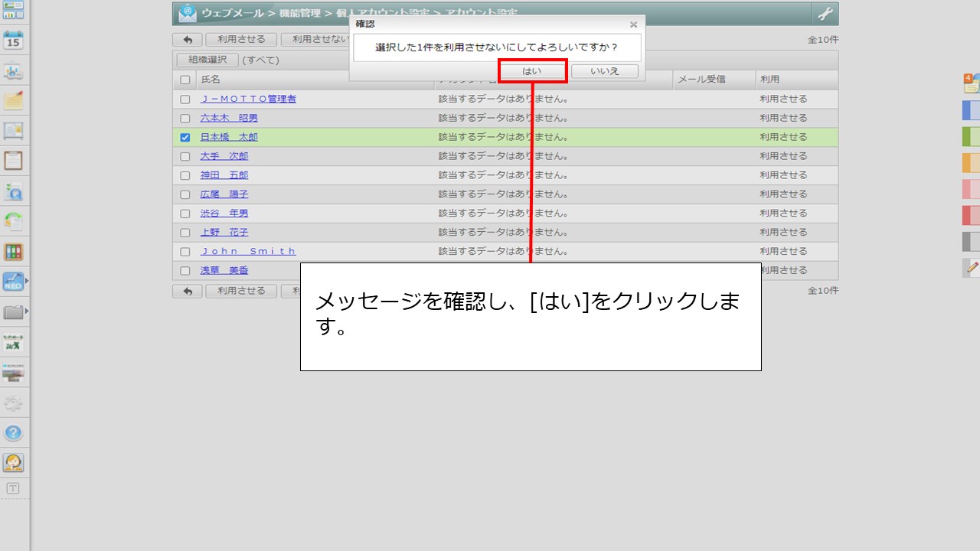Select the pencil edit icon on right edge
Image resolution: width=980 pixels, height=551 pixels.
[972, 267]
